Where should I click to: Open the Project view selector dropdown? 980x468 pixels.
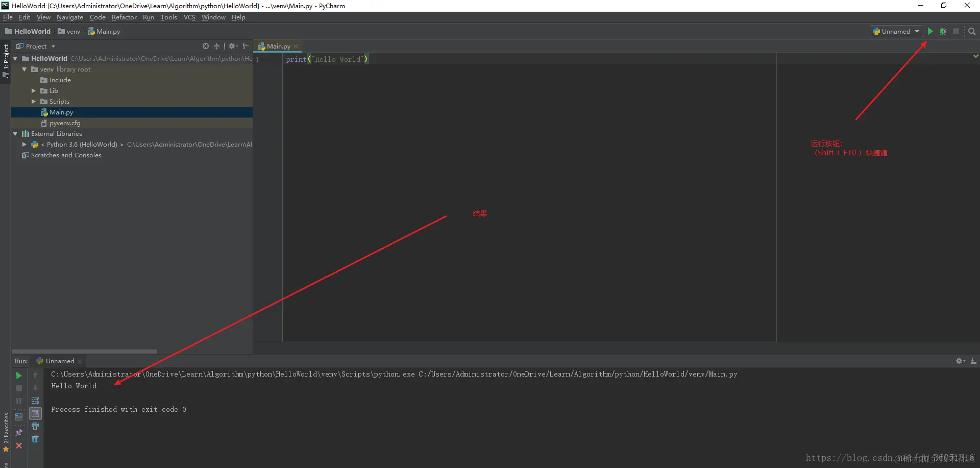36,46
